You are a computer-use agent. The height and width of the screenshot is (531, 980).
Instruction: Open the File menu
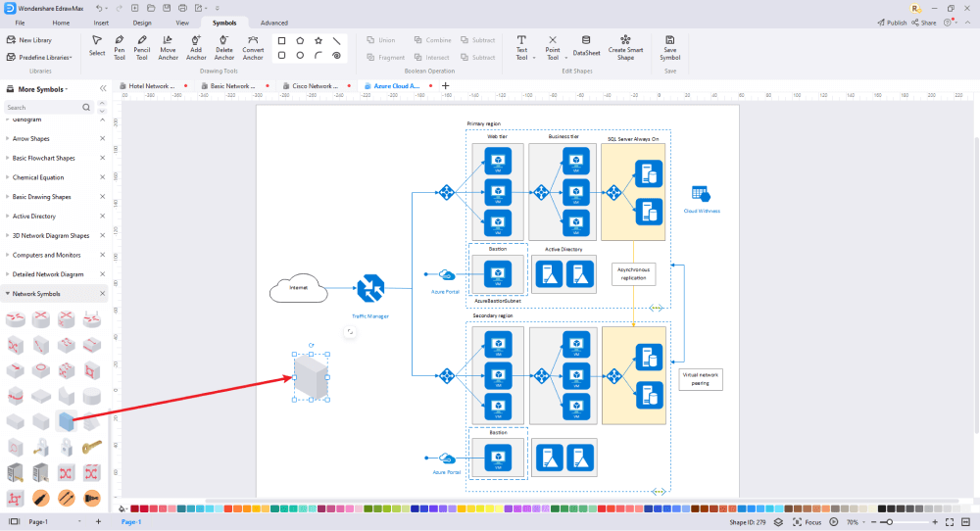click(x=20, y=23)
